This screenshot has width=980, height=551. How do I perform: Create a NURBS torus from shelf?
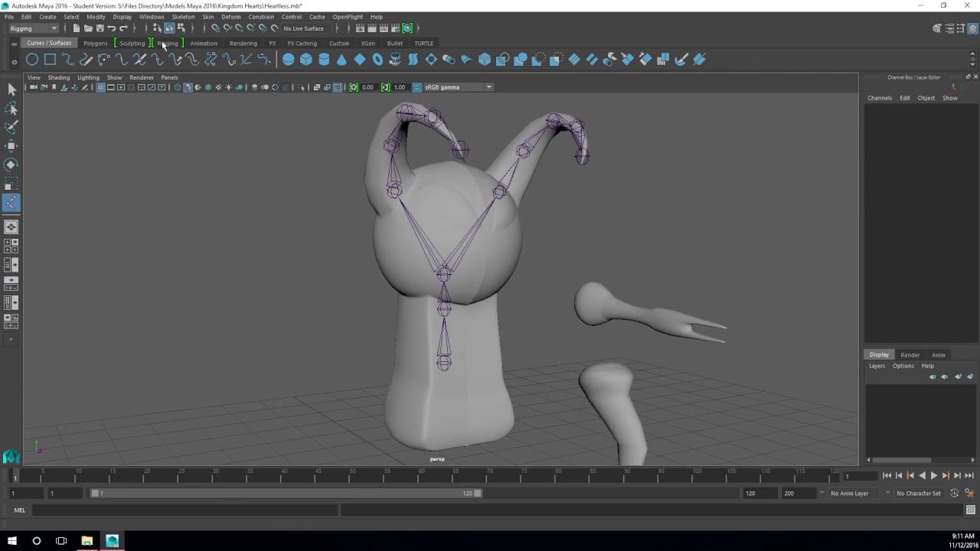pyautogui.click(x=377, y=59)
